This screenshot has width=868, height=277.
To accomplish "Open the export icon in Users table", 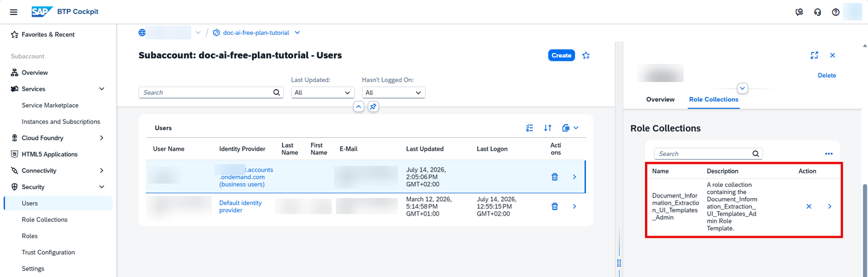I will (x=565, y=128).
